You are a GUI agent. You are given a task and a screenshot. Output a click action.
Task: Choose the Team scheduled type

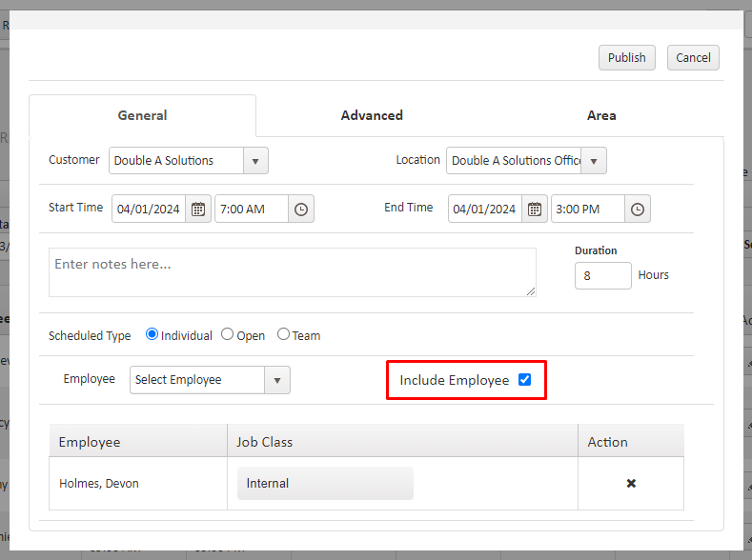[283, 334]
